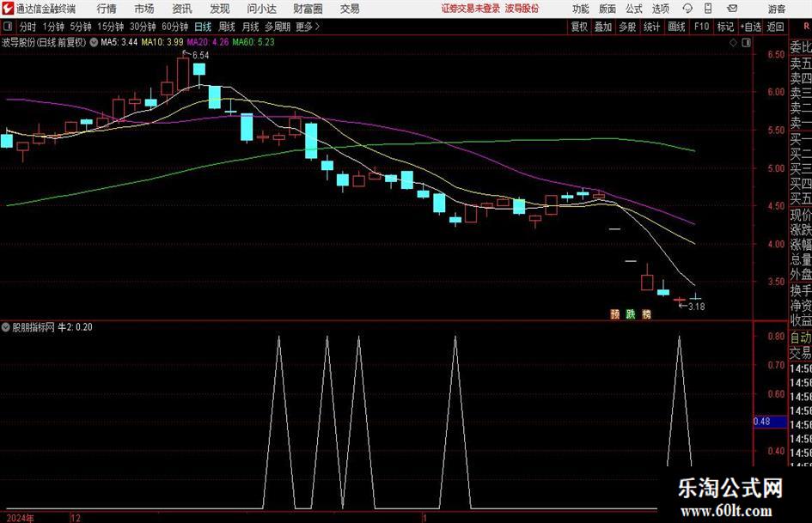Toggle the left panel icon beside 分时
The height and width of the screenshot is (523, 812).
pos(8,27)
